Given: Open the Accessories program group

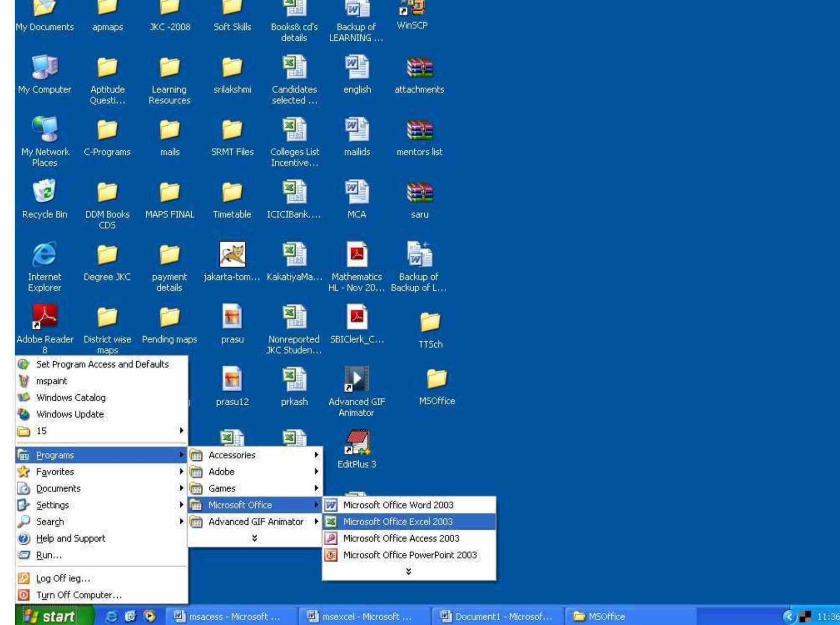Looking at the screenshot, I should coord(255,455).
